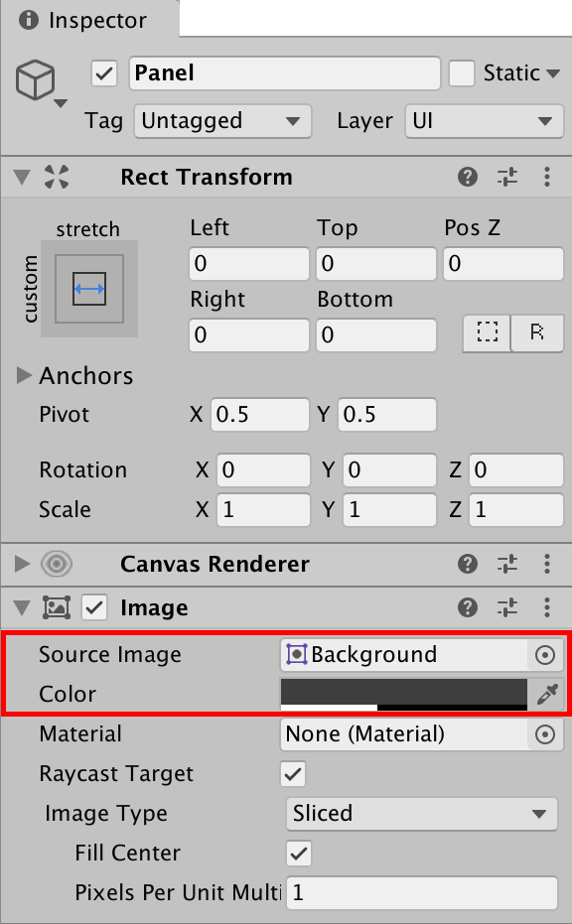
Task: Click the Pixels Per Unit Multiplier field
Action: click(x=421, y=893)
